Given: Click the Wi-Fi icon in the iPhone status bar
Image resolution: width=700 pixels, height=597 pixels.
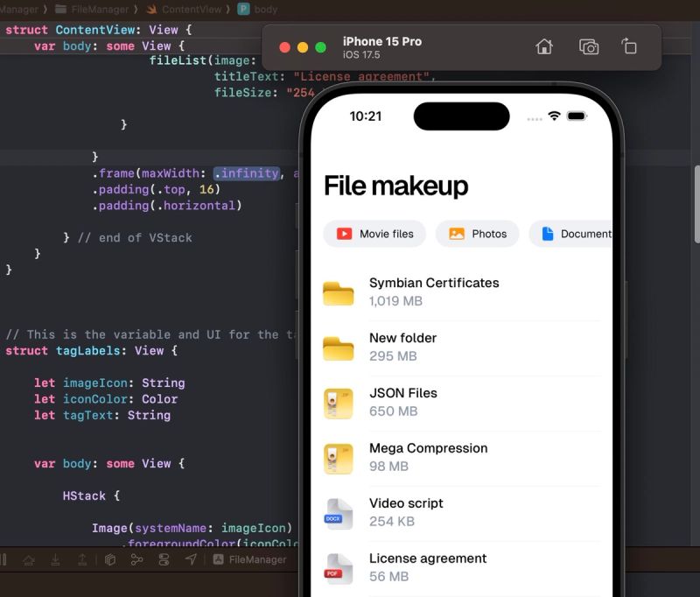Looking at the screenshot, I should coord(554,116).
